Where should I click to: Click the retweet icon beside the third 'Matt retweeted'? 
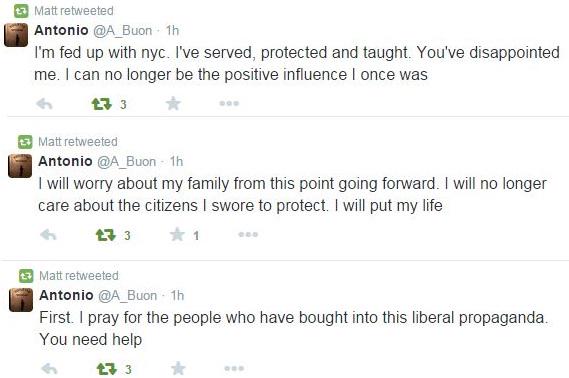pyautogui.click(x=26, y=276)
